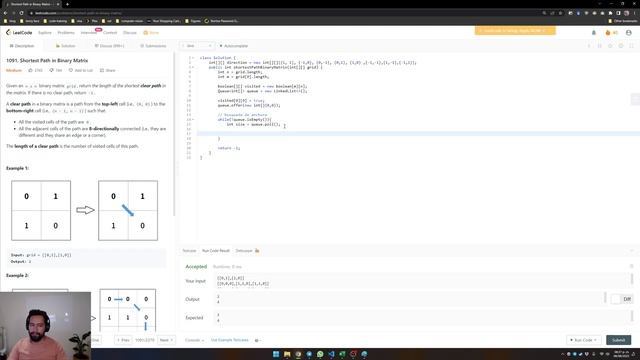Open the Problems menu item
This screenshot has width=640, height=360.
tap(66, 33)
